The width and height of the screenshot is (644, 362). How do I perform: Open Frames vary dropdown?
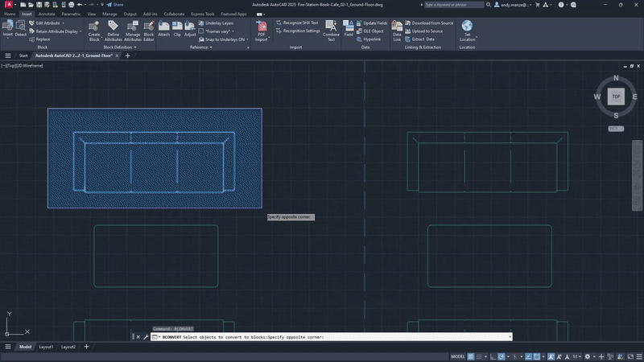[x=233, y=31]
